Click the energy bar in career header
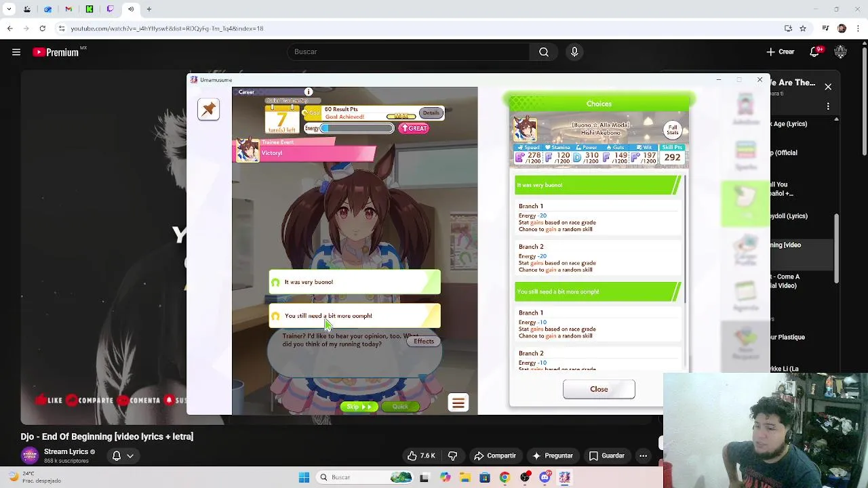Image resolution: width=868 pixels, height=488 pixels. (x=357, y=128)
